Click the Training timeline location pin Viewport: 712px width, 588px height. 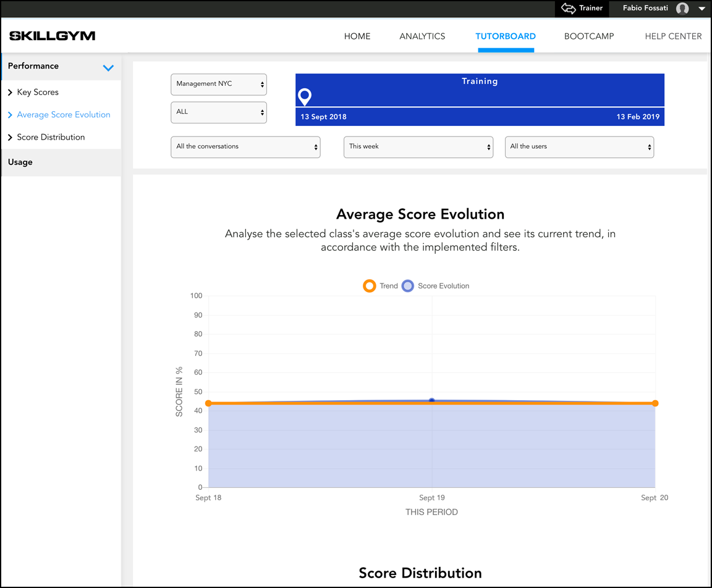304,96
